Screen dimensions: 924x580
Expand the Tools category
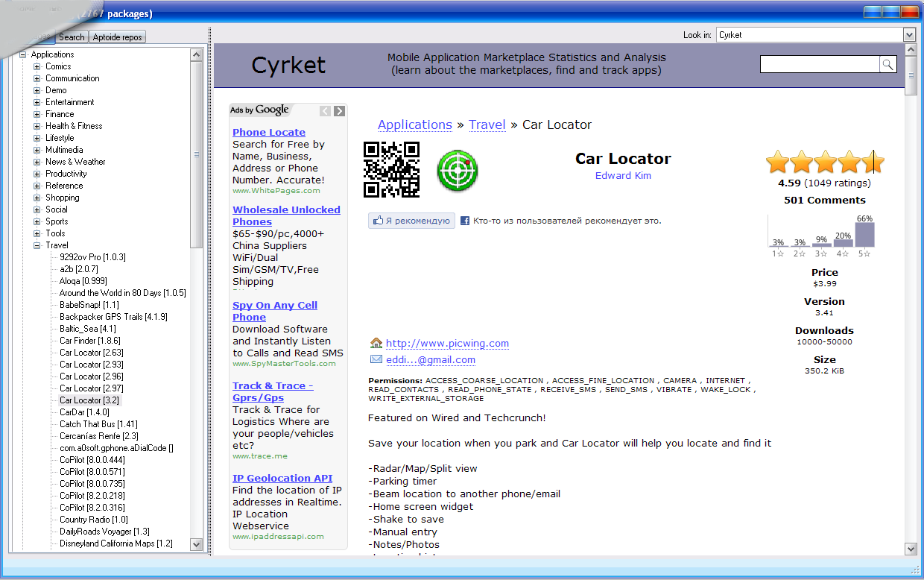[37, 233]
